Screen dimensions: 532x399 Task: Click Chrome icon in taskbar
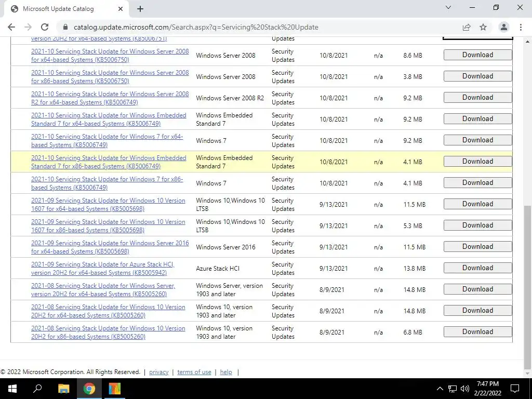pyautogui.click(x=89, y=389)
